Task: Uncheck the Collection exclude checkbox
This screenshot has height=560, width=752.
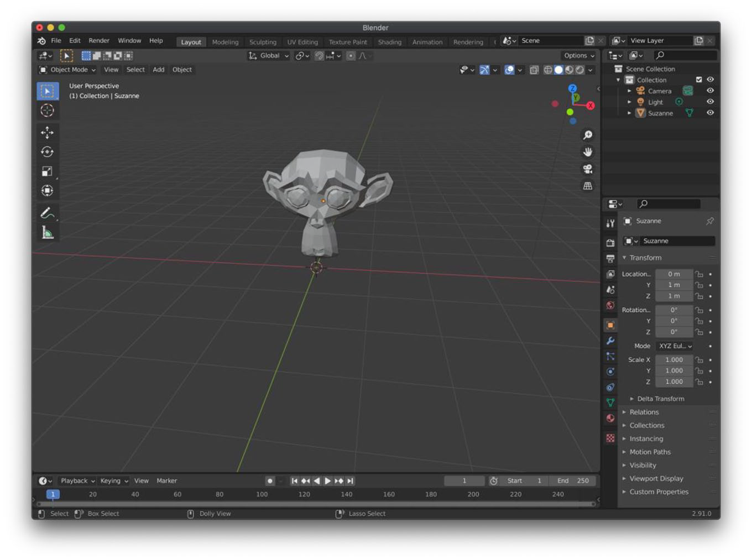Action: [x=698, y=80]
